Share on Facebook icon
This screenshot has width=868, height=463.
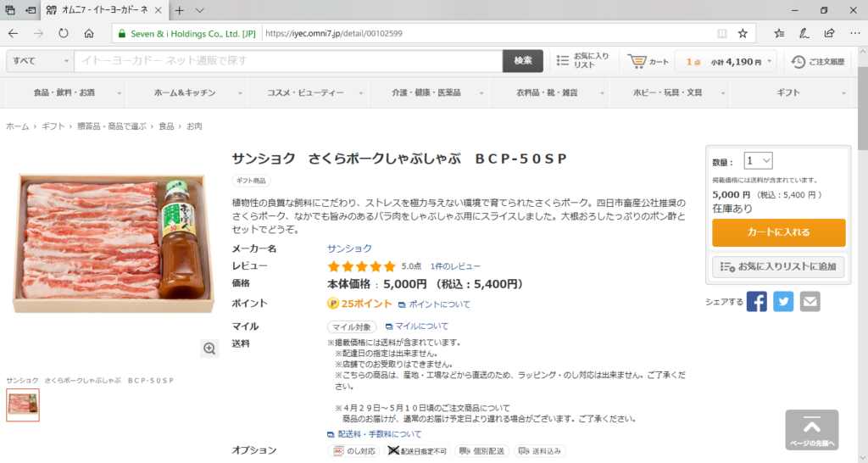click(x=757, y=302)
